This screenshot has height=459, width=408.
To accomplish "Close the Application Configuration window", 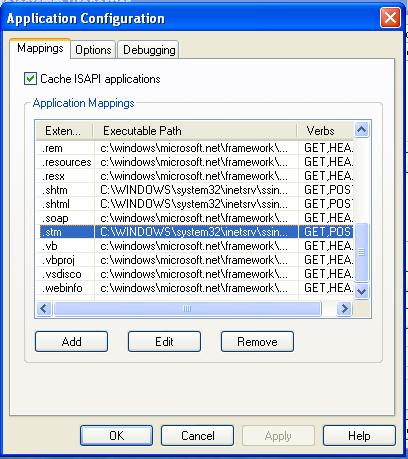I will pos(390,18).
